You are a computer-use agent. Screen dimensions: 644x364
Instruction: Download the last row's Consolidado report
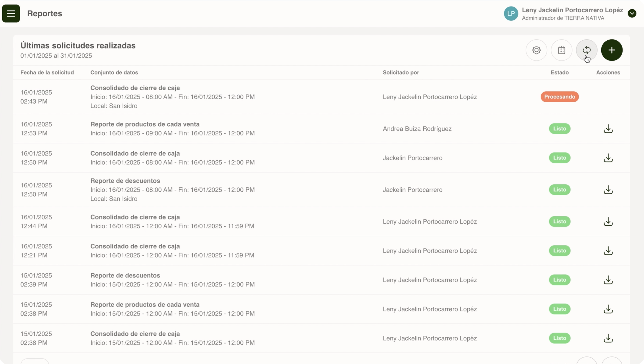tap(608, 338)
